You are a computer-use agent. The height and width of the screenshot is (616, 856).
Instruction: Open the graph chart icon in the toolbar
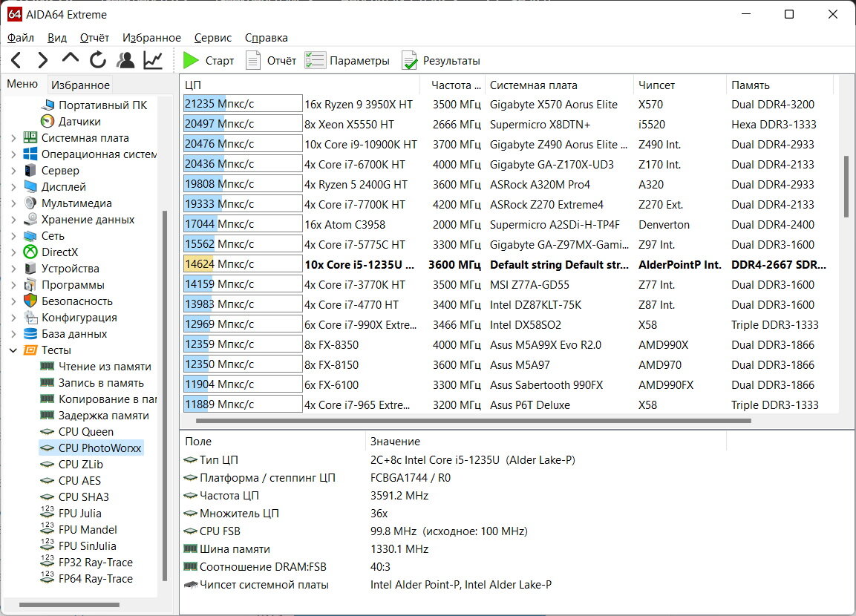coord(154,60)
